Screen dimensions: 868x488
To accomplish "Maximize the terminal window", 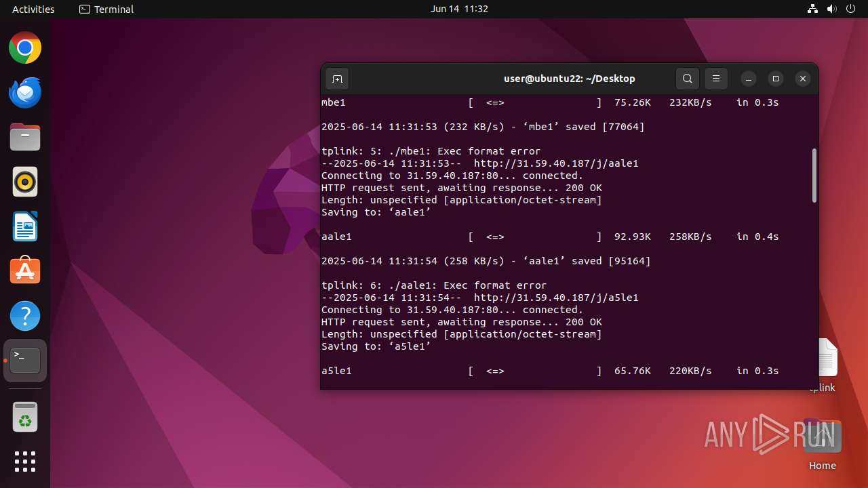I will coord(776,79).
